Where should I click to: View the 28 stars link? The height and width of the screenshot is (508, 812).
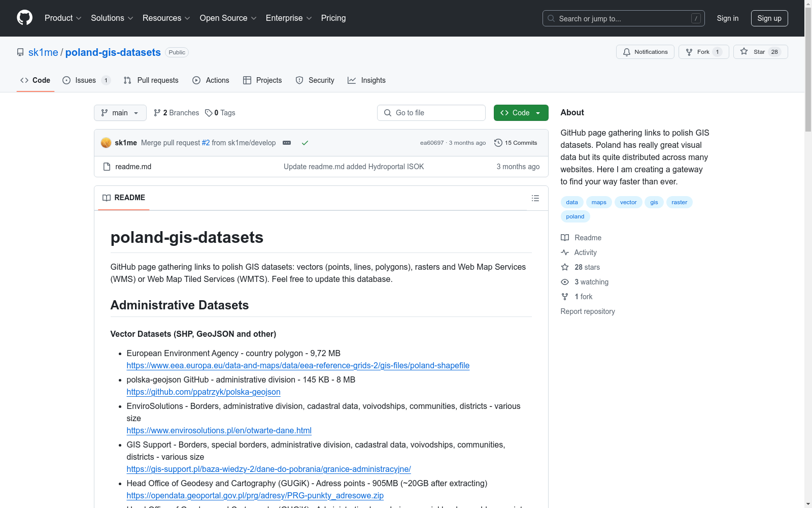[x=581, y=267]
